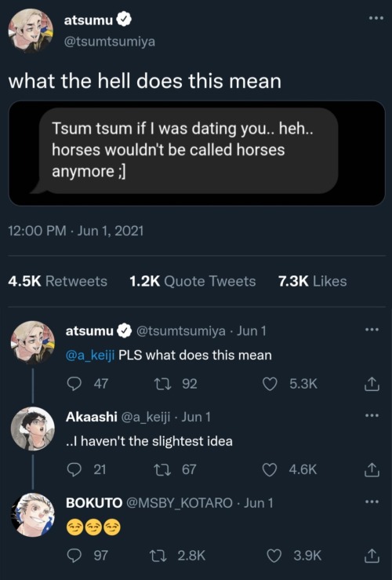Open more options on the main tweet
Screen dimensions: 392x580
point(376,18)
